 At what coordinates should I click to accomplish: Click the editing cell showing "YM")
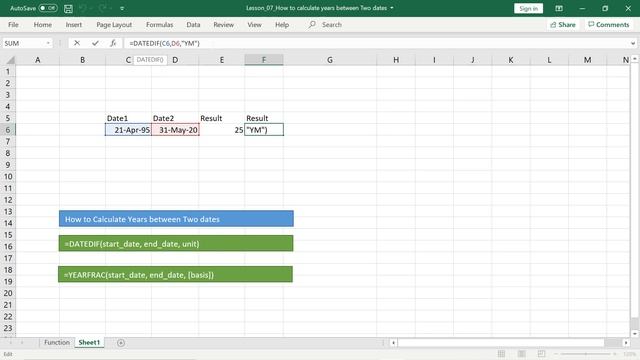(264, 130)
